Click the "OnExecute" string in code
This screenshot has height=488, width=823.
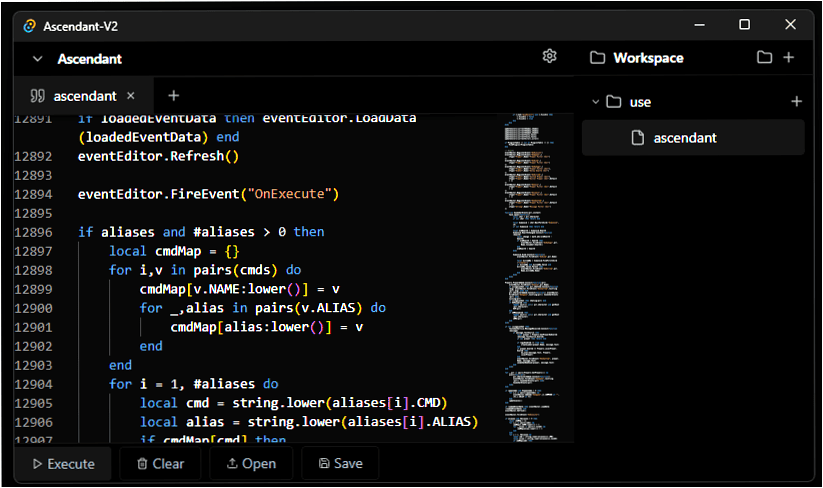pos(289,194)
